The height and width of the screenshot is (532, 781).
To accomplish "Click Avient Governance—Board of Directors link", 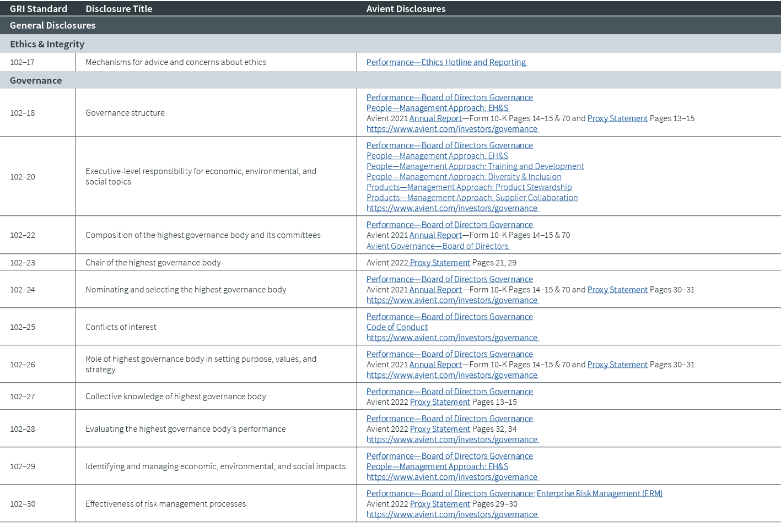I will pos(438,246).
